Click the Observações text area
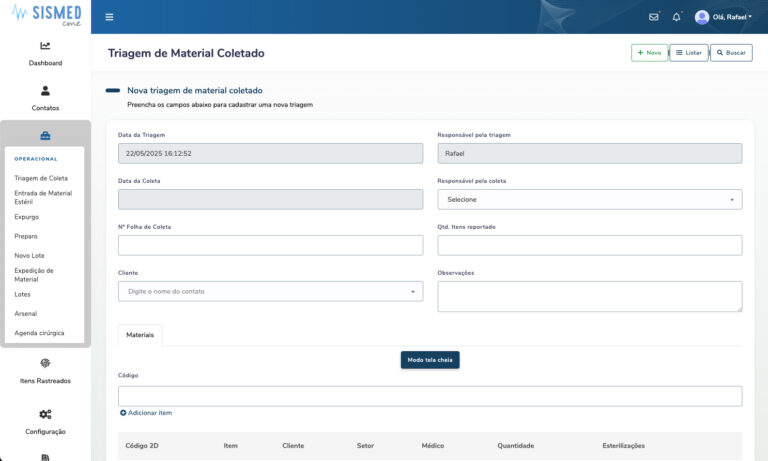The width and height of the screenshot is (768, 461). coord(589,296)
